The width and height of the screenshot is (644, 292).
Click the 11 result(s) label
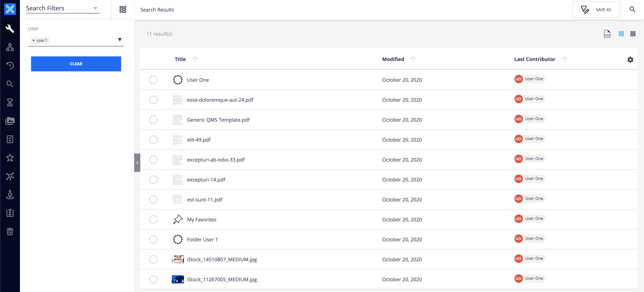159,34
